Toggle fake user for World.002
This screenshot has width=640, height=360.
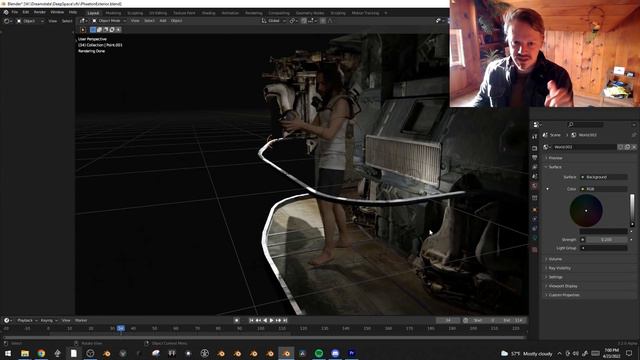coord(620,147)
